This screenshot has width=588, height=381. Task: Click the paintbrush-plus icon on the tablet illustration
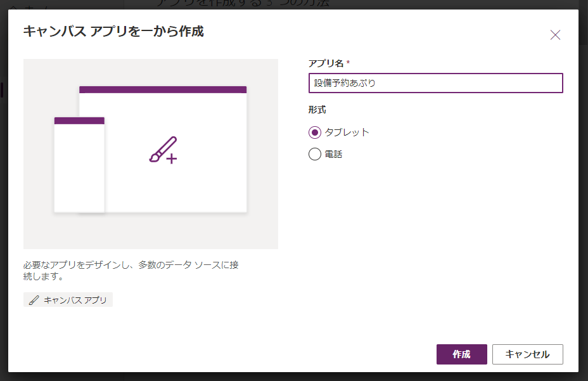(x=164, y=148)
